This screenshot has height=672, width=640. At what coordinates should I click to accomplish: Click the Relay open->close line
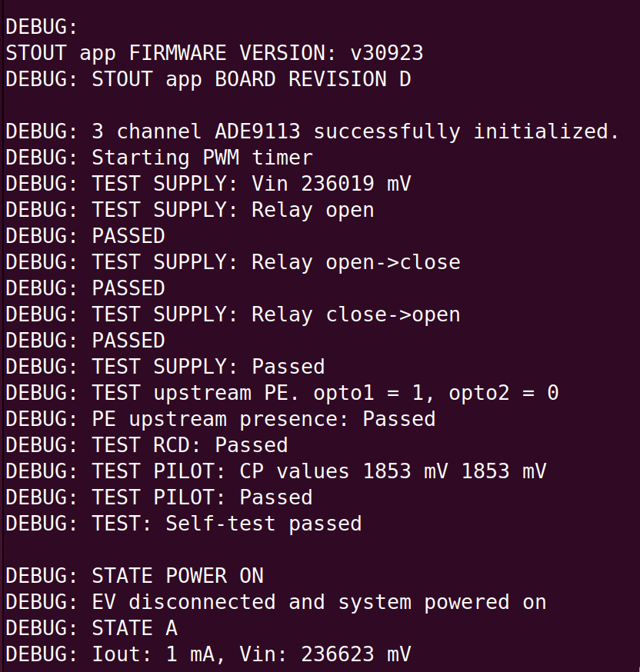(355, 262)
